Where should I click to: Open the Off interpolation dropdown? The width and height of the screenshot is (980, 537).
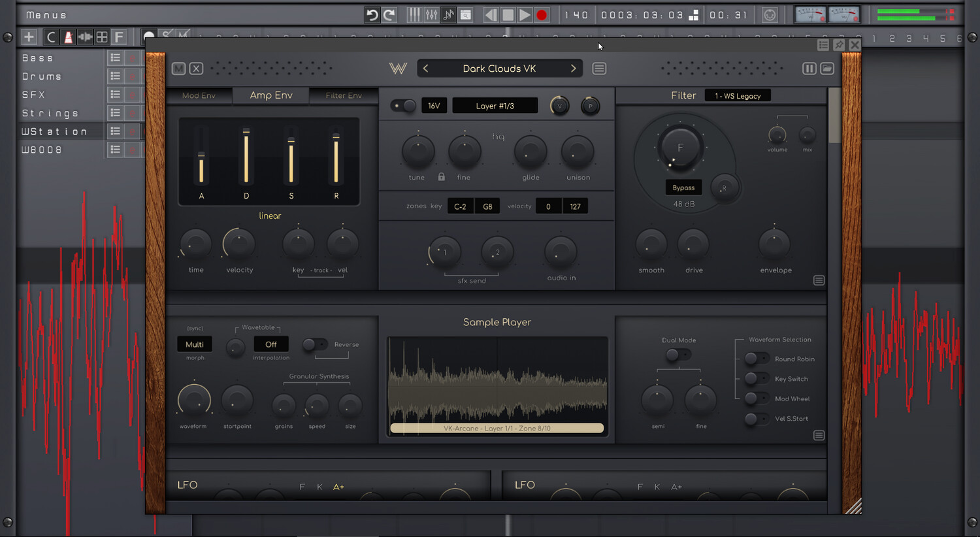click(271, 344)
